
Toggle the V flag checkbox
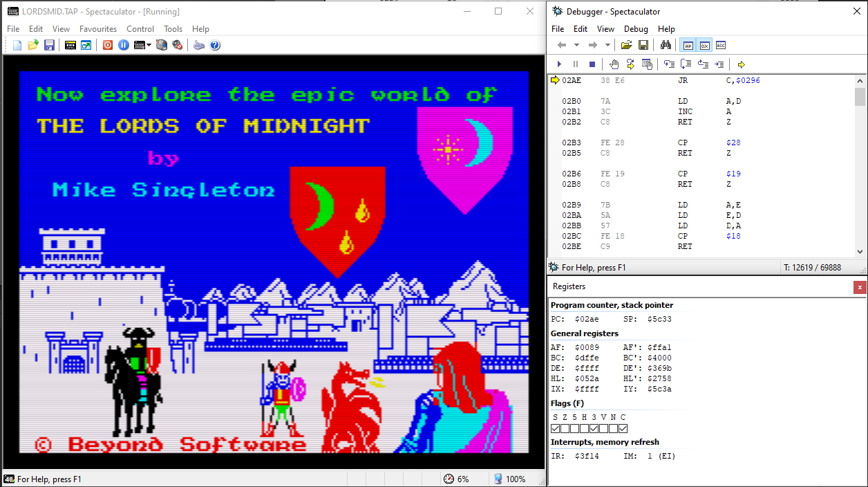(604, 429)
